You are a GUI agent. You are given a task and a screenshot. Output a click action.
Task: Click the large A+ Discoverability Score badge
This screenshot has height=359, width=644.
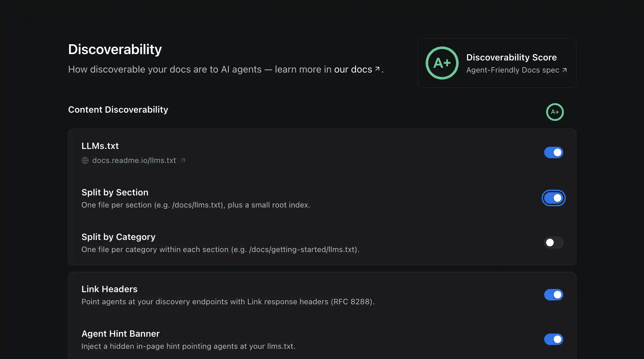(x=442, y=63)
